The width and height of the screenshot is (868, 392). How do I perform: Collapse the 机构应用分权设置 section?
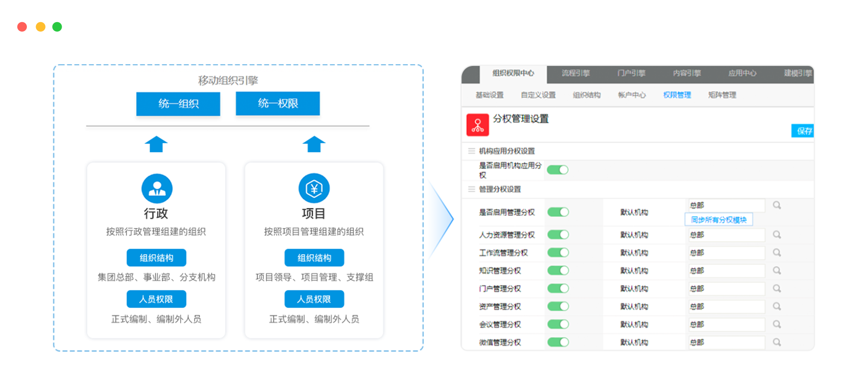(472, 151)
